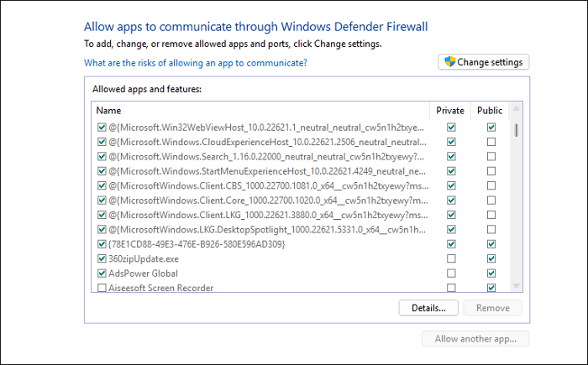Screen dimensions: 588x365
Task: Select the {78E1CD88-49E3-476E-B926-580E596AD309} row text
Action: pos(197,244)
